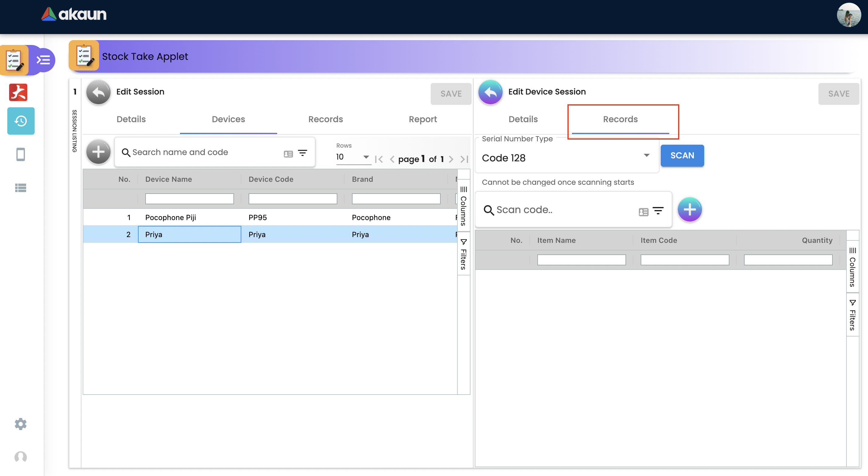
Task: Click the history clock sidebar icon
Action: coord(21,121)
